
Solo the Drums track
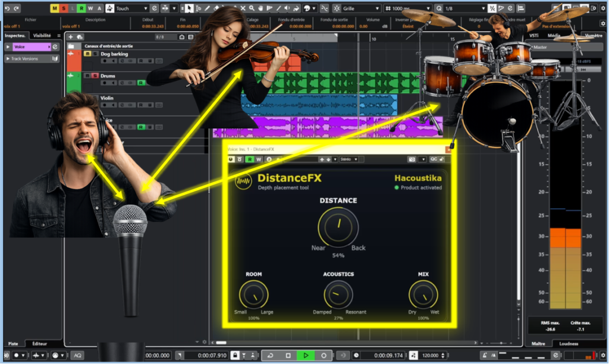pyautogui.click(x=95, y=76)
